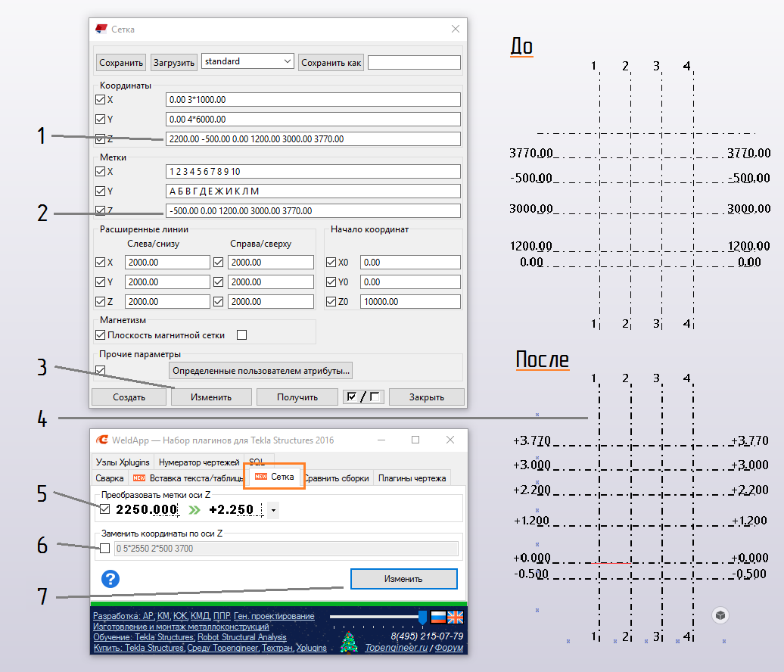Click 'Определенные пользователем атрибуты...' button

tap(262, 371)
